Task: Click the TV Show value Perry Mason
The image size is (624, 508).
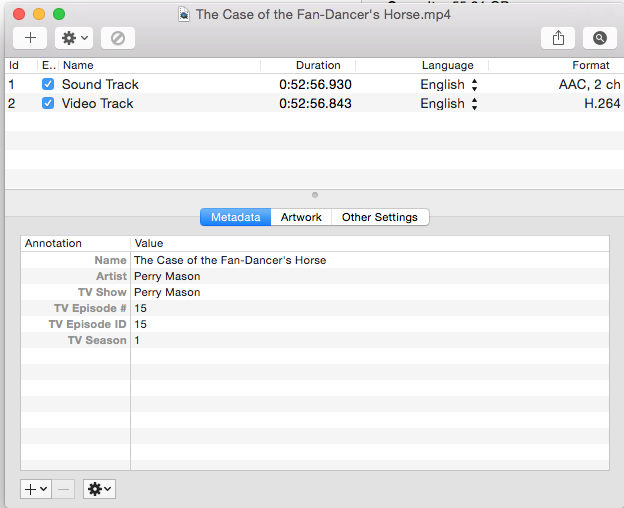Action: click(167, 292)
